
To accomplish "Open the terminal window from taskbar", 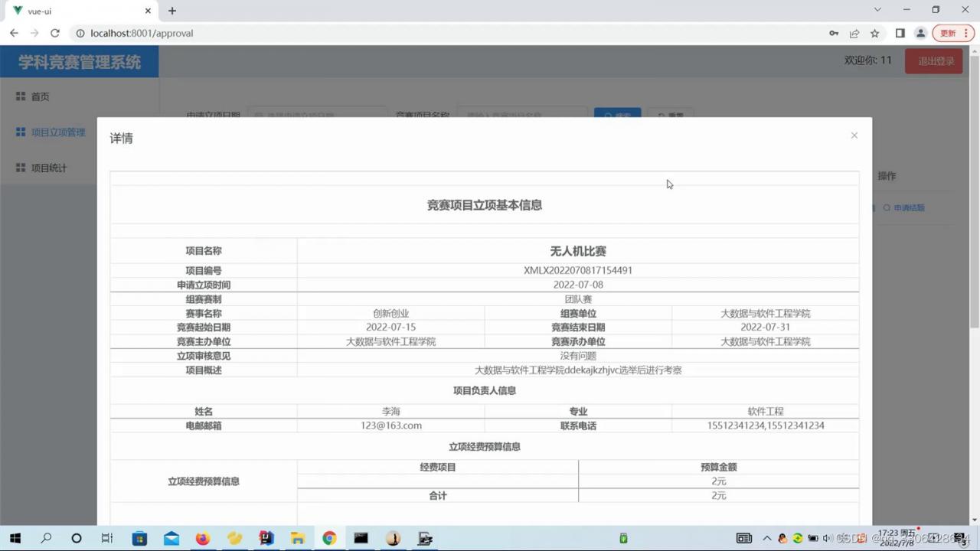I will pos(361,538).
